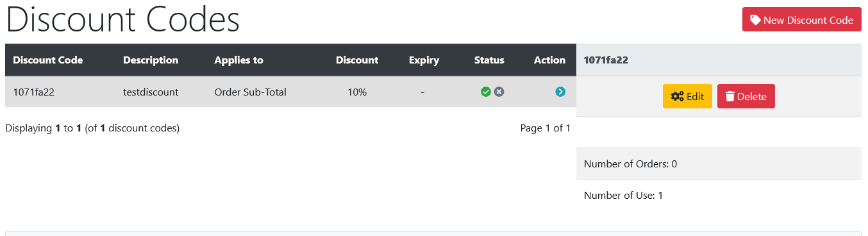The height and width of the screenshot is (236, 868).
Task: Click the Applies to column header
Action: coord(238,60)
